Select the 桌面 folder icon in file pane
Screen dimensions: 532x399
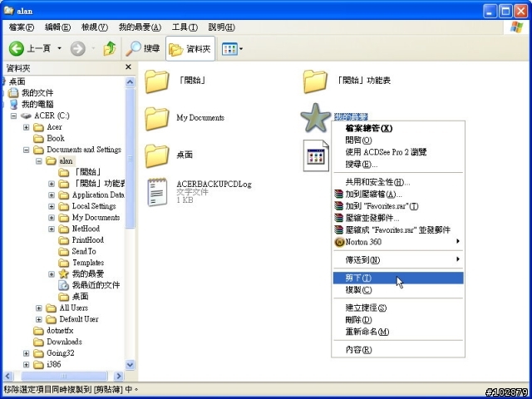[157, 155]
